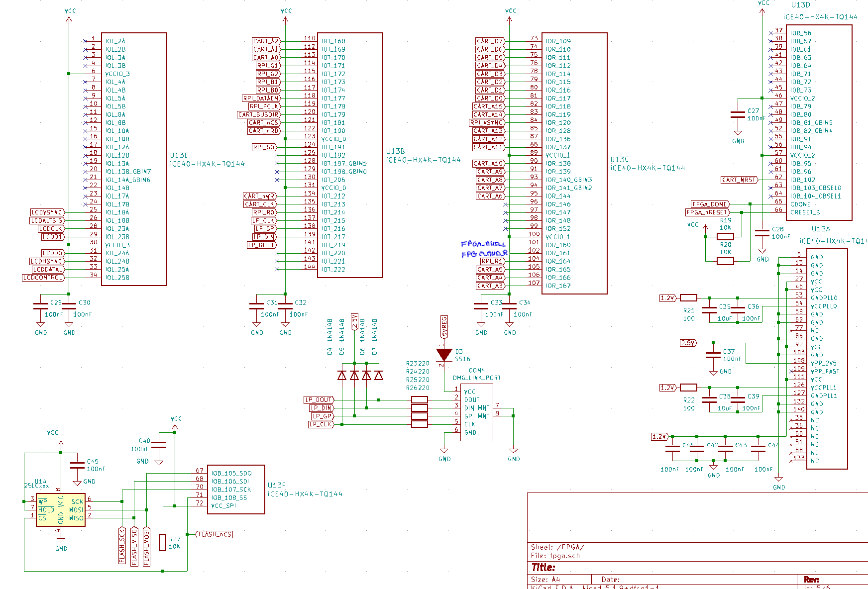Click the D3 SS16 diode symbol
Viewport: 868px width, 589px height.
click(x=444, y=355)
